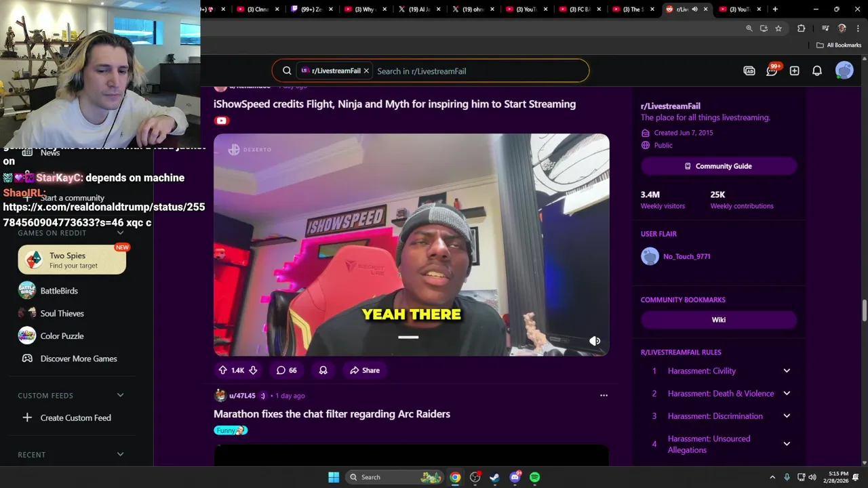Create a new Reddit post

(794, 70)
